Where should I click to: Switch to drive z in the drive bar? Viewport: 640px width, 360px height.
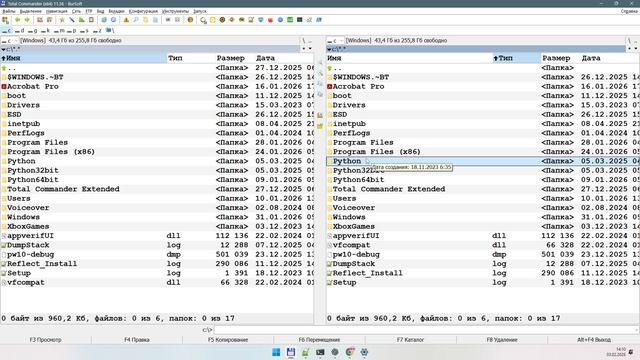click(97, 31)
